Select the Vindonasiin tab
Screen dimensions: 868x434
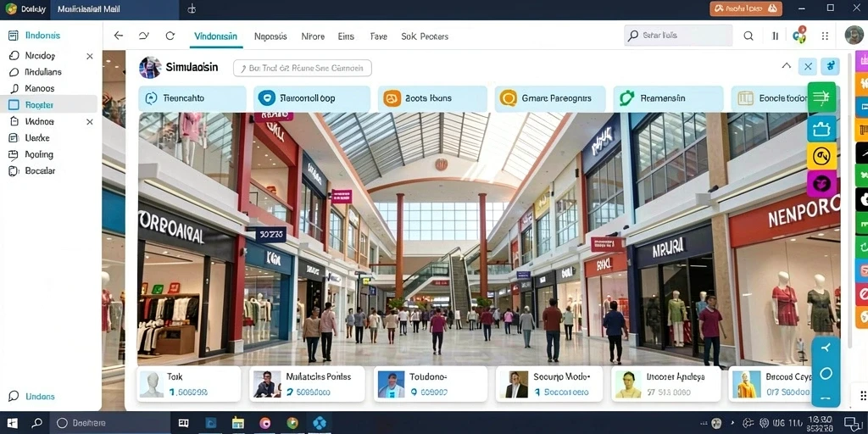click(x=215, y=36)
